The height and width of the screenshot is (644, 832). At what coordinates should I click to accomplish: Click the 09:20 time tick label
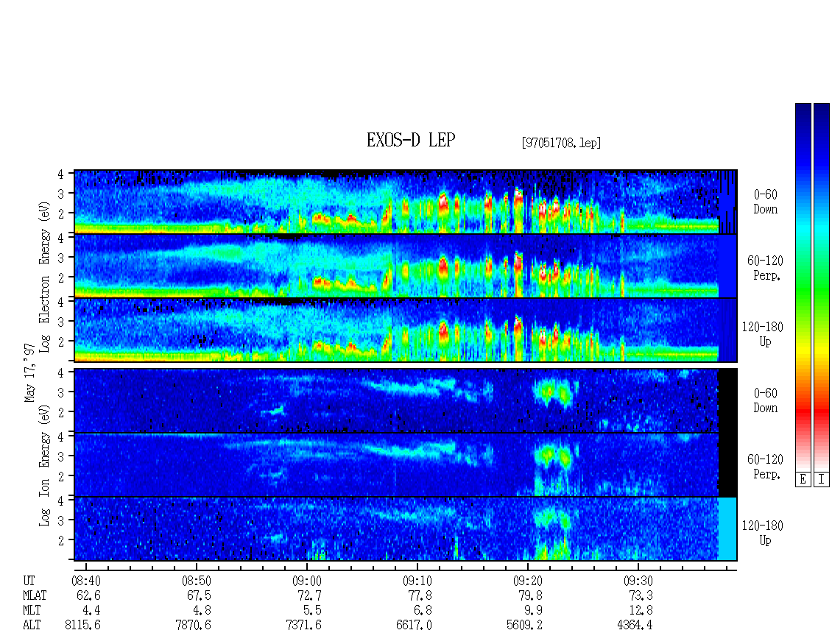(x=527, y=581)
